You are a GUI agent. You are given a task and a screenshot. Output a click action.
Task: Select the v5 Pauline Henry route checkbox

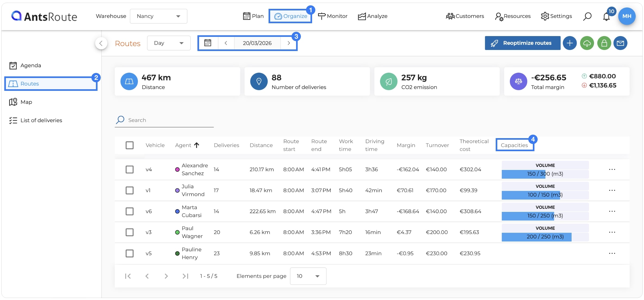(130, 253)
